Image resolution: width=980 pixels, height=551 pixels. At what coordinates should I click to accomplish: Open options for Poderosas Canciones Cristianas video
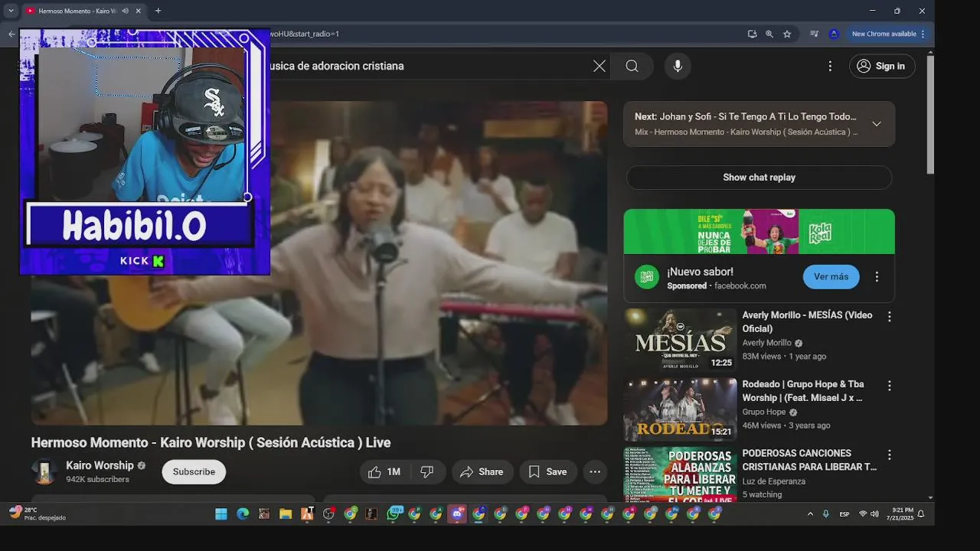click(x=889, y=455)
